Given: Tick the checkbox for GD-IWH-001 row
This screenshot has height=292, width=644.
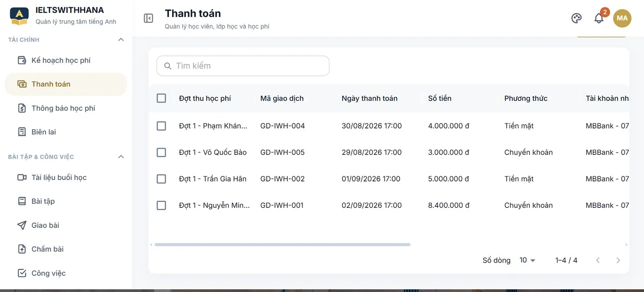Looking at the screenshot, I should (161, 205).
